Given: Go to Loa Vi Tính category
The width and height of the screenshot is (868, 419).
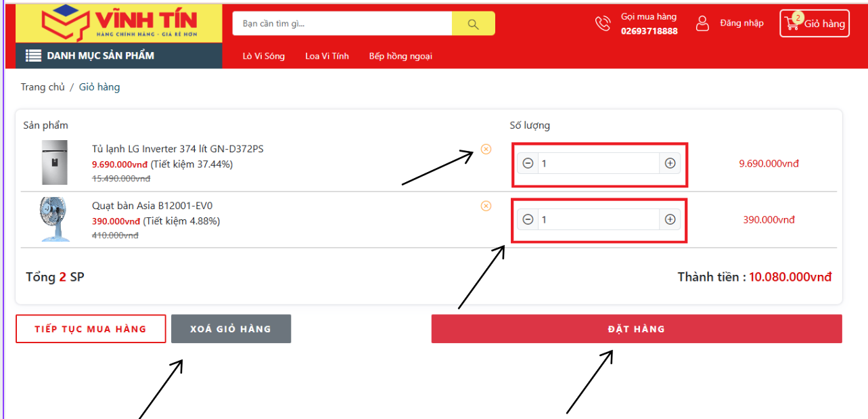Looking at the screenshot, I should (x=327, y=56).
